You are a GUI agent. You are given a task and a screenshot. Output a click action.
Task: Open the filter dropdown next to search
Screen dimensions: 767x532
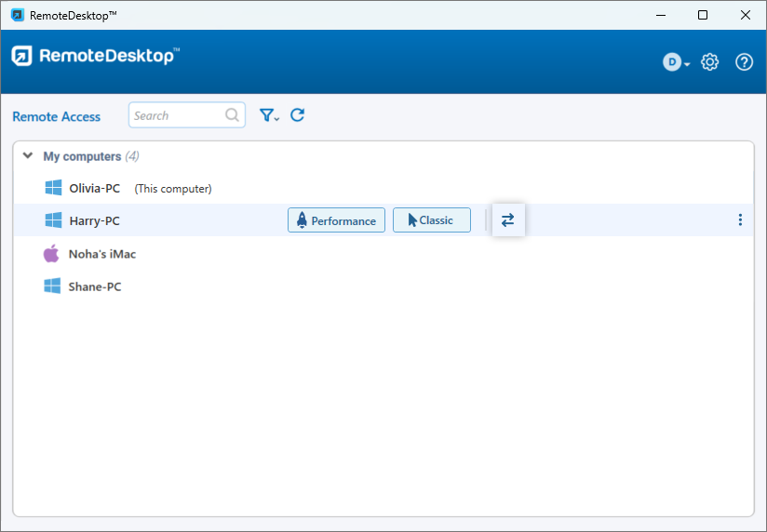[269, 115]
